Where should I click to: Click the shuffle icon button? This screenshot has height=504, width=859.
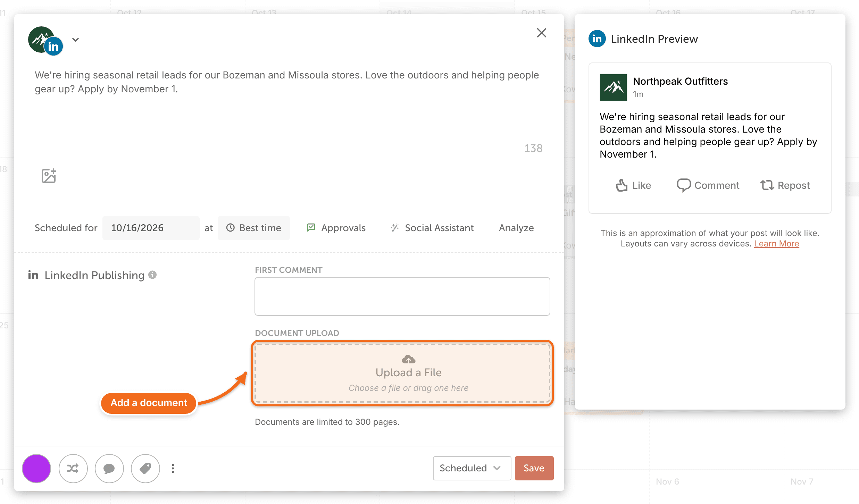tap(73, 468)
